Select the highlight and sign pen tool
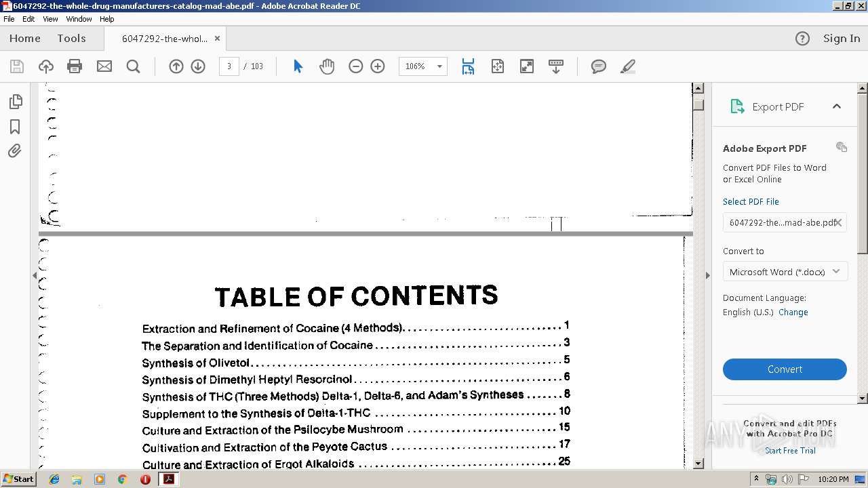Screen dimensions: 868x488 [x=628, y=66]
